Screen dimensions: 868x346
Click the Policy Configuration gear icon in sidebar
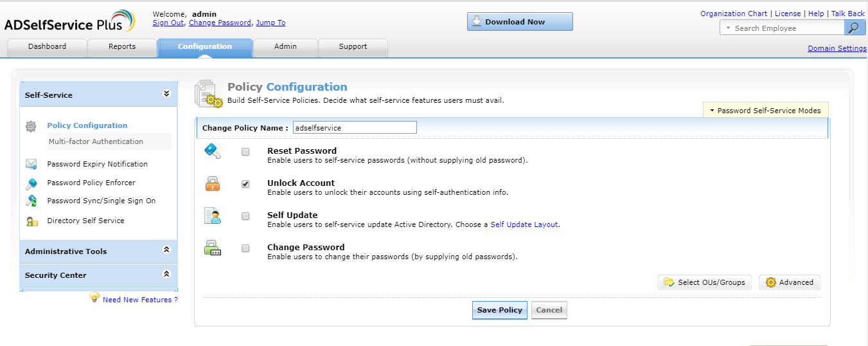[x=31, y=126]
